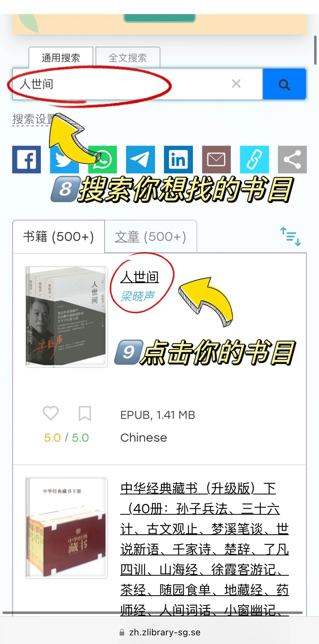Share via the Telegram icon
Screen dimensions: 319x644
[x=141, y=159]
